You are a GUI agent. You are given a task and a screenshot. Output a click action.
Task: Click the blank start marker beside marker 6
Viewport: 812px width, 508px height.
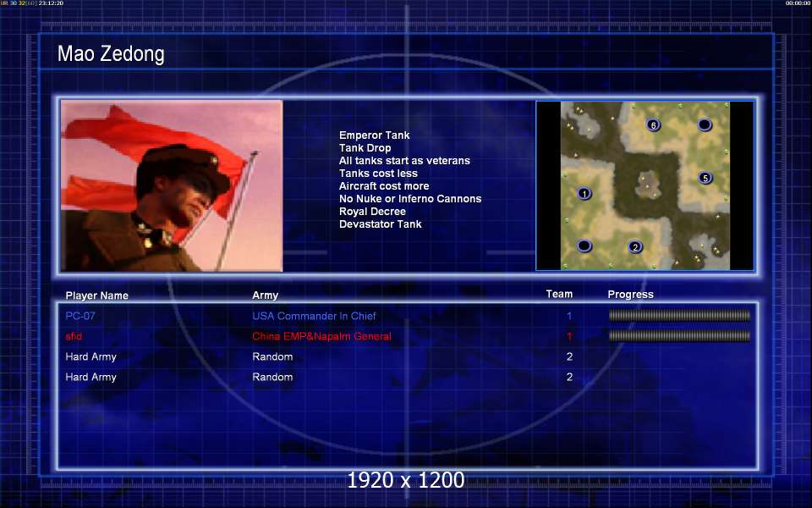[x=705, y=125]
